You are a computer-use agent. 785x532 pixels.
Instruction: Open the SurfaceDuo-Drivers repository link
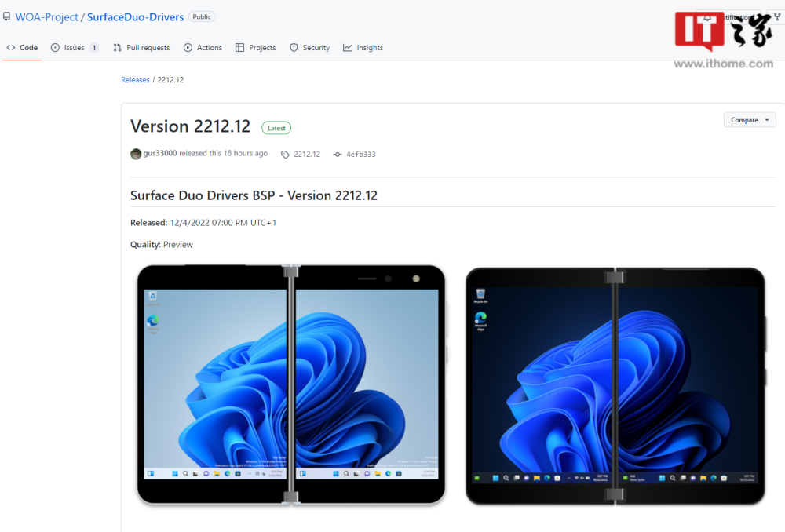click(x=135, y=17)
